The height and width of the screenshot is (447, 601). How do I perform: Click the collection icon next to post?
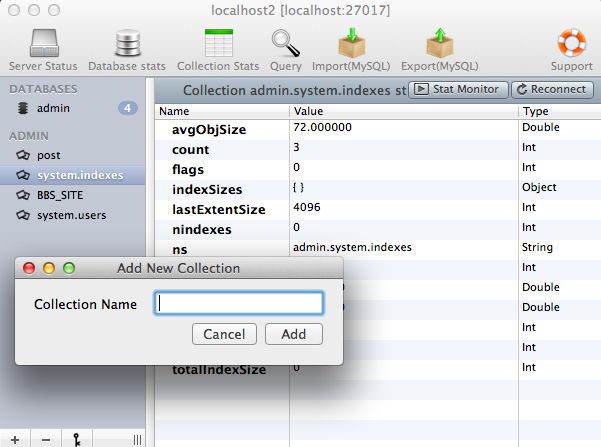(23, 155)
